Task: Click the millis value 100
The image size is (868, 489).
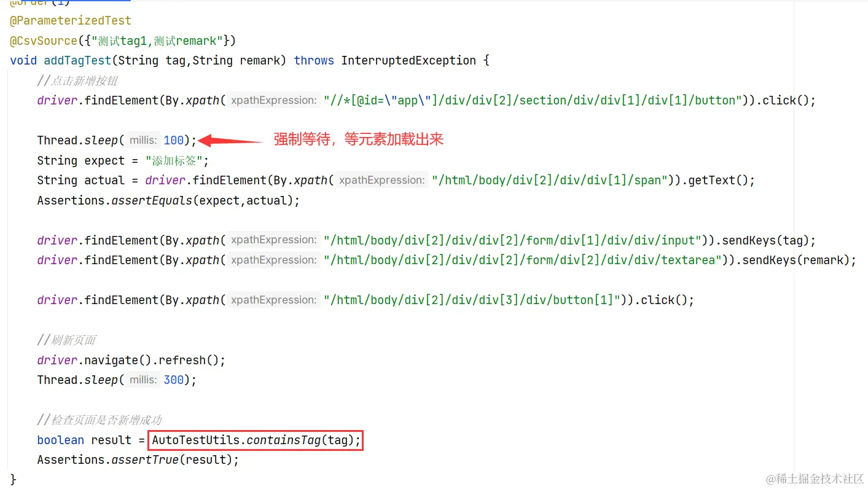Action: [x=173, y=140]
